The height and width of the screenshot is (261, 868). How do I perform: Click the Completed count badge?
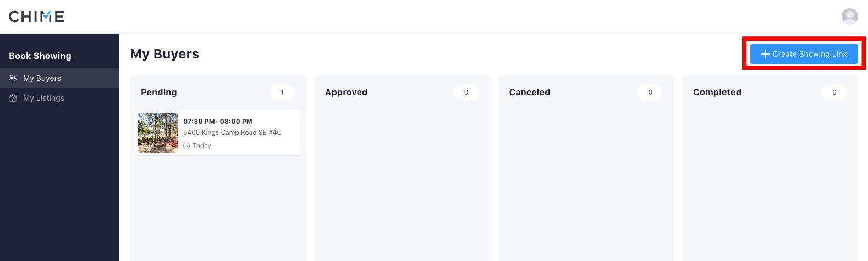click(x=834, y=93)
